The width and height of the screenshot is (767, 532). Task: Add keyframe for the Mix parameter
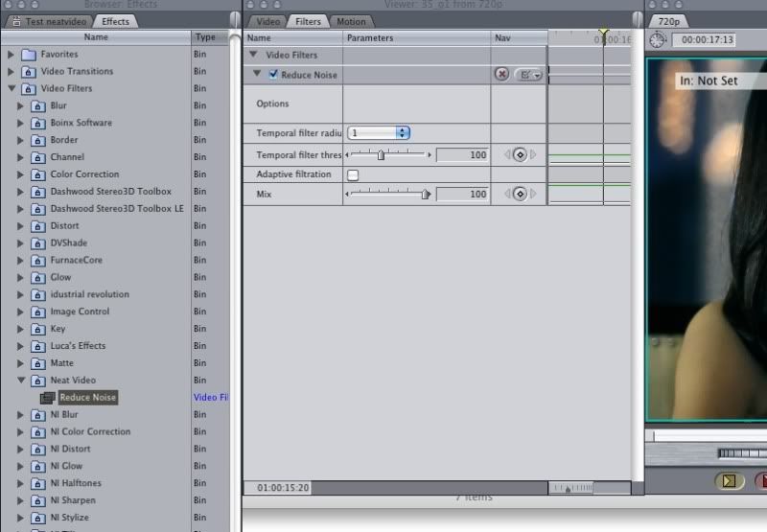pyautogui.click(x=520, y=194)
